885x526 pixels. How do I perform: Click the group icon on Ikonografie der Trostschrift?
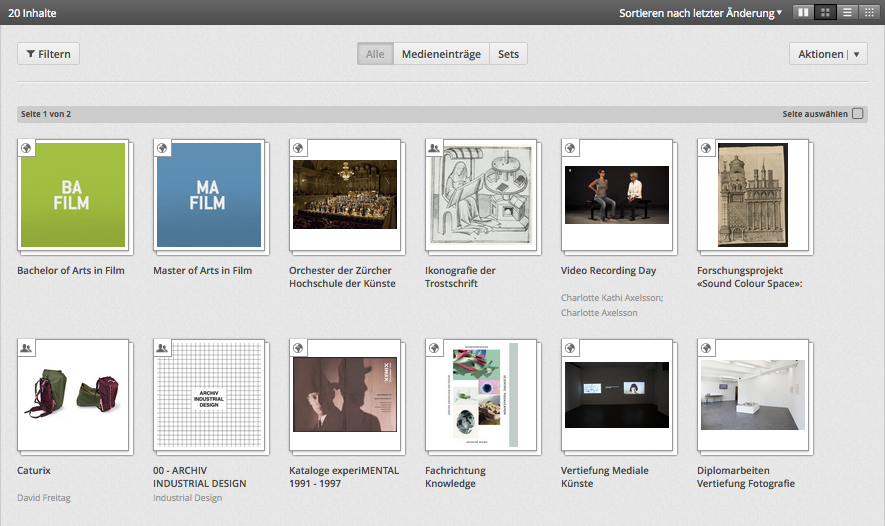pyautogui.click(x=434, y=148)
